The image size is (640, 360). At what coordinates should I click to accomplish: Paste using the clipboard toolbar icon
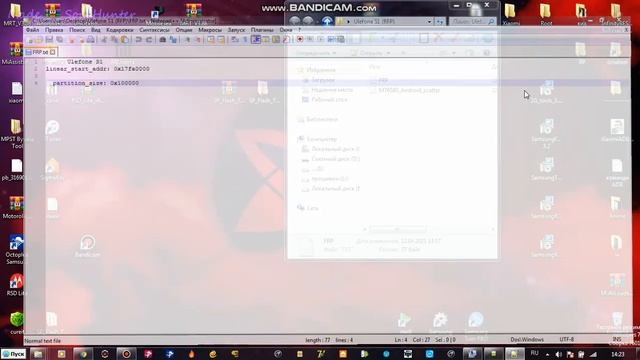(x=124, y=40)
